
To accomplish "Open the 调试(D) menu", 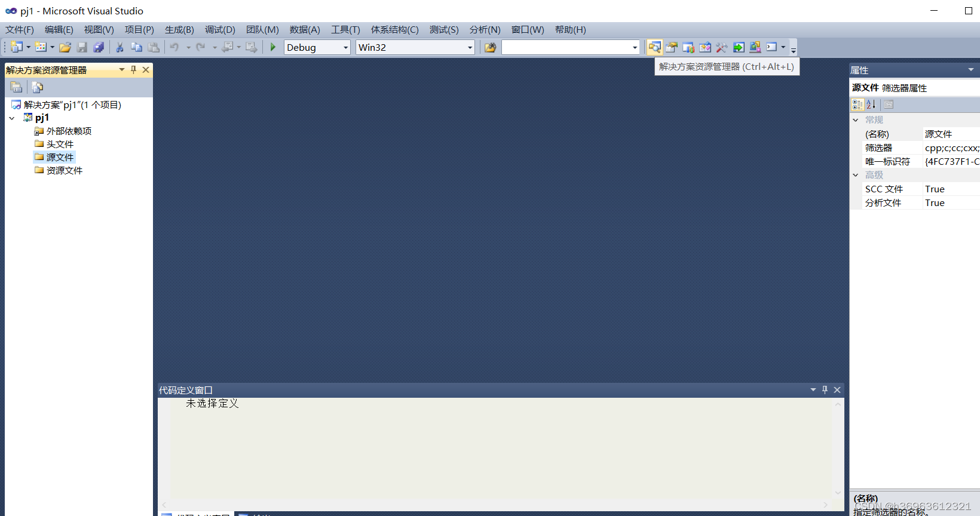I will (220, 30).
